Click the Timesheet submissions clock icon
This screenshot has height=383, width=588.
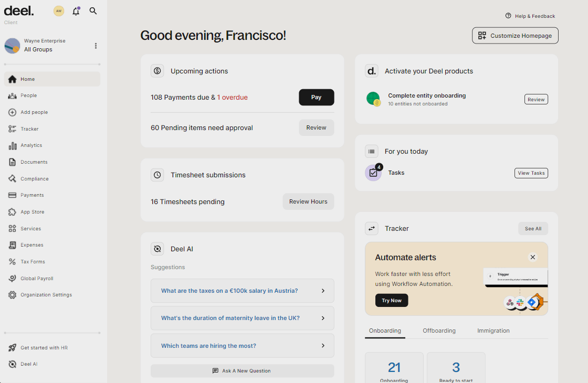tap(157, 175)
